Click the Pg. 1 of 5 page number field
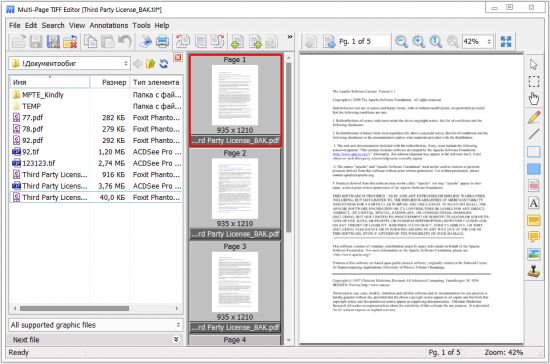This screenshot has width=550, height=364. point(363,42)
